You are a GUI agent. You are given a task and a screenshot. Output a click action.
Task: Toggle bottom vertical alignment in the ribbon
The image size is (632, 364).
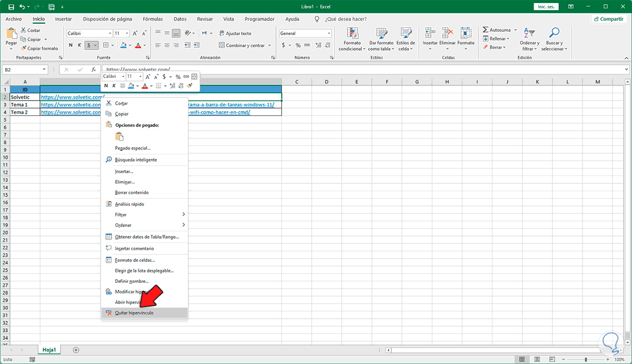click(x=176, y=33)
